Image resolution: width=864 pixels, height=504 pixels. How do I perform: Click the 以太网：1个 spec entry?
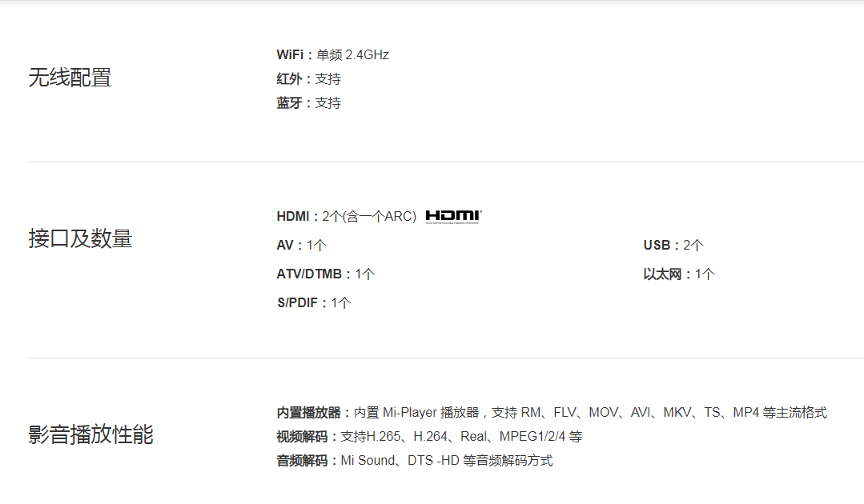pos(679,274)
